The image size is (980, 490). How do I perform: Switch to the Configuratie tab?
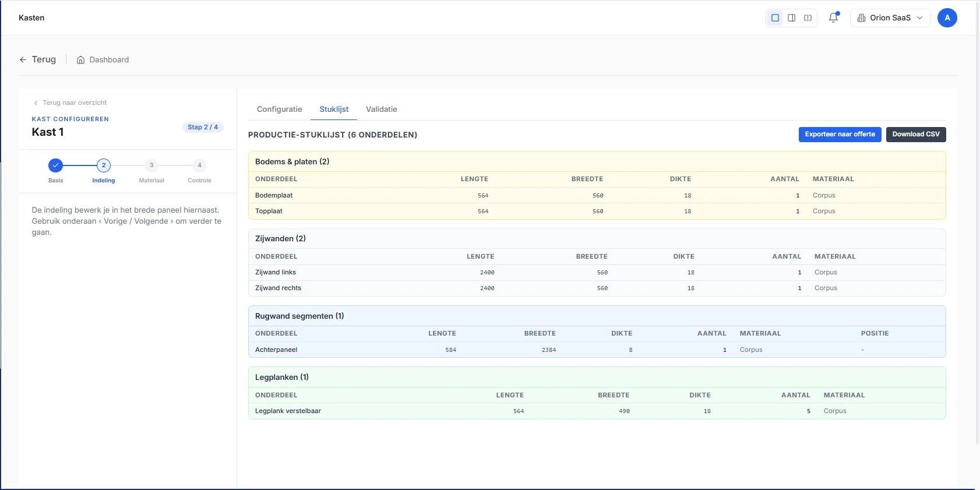tap(280, 109)
